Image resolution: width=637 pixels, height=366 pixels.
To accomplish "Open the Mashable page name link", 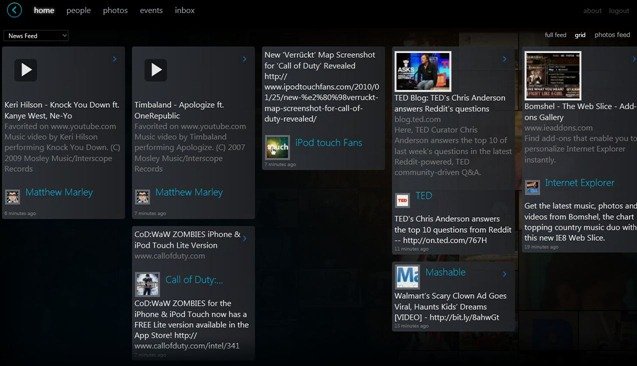I will point(445,272).
